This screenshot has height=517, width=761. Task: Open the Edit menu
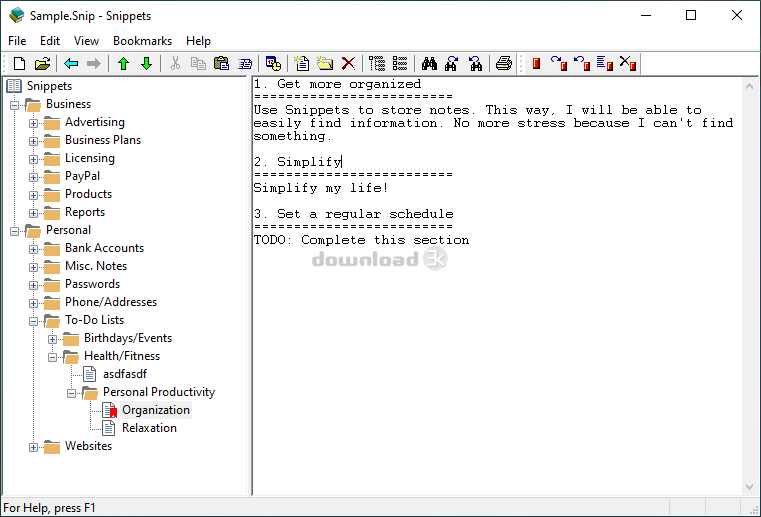pyautogui.click(x=50, y=41)
